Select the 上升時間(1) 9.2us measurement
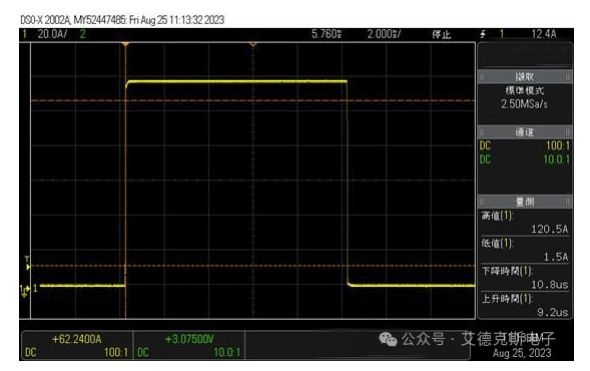Image resolution: width=590 pixels, height=371 pixels. [525, 306]
